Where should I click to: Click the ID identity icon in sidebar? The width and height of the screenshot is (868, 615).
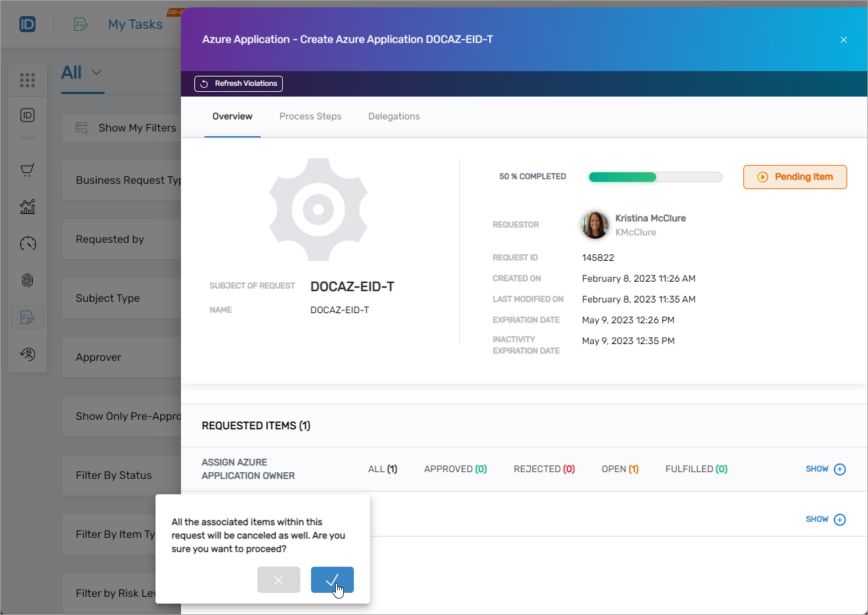pos(27,115)
